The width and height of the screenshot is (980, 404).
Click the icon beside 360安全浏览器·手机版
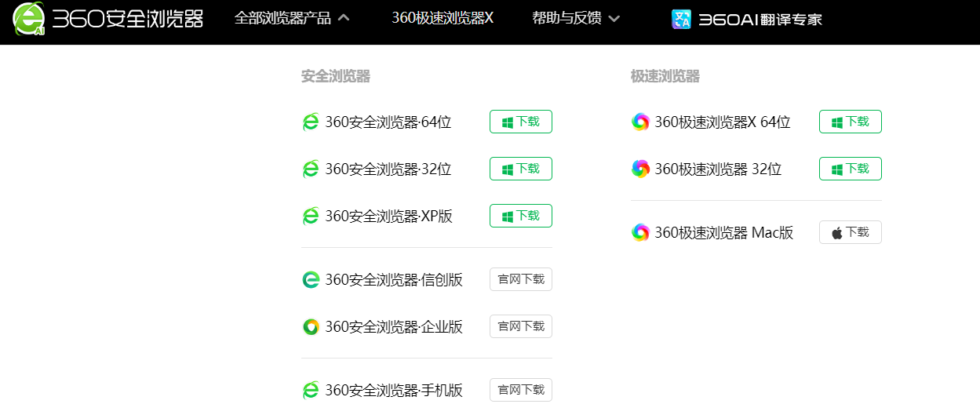click(x=311, y=391)
